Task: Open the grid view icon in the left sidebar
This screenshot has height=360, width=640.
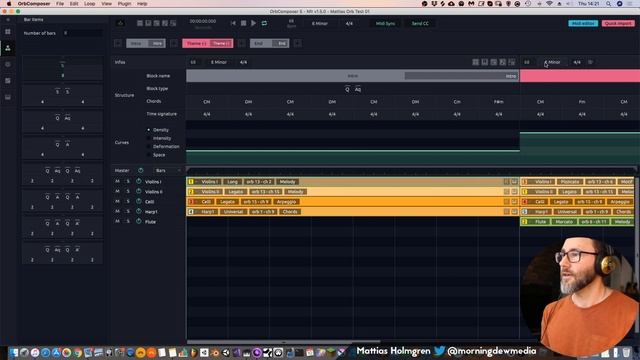Action: (8, 31)
